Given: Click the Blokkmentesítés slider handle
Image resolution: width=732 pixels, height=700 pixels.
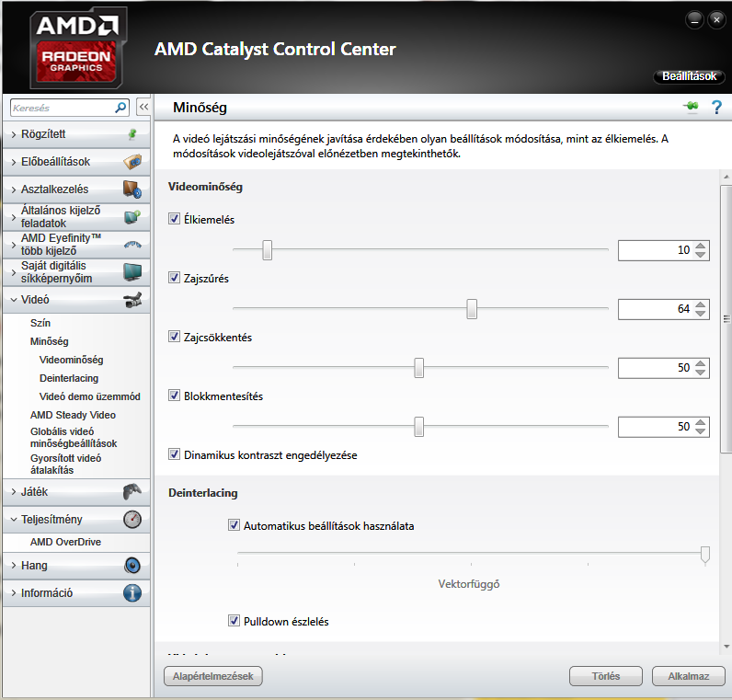Looking at the screenshot, I should (x=419, y=427).
